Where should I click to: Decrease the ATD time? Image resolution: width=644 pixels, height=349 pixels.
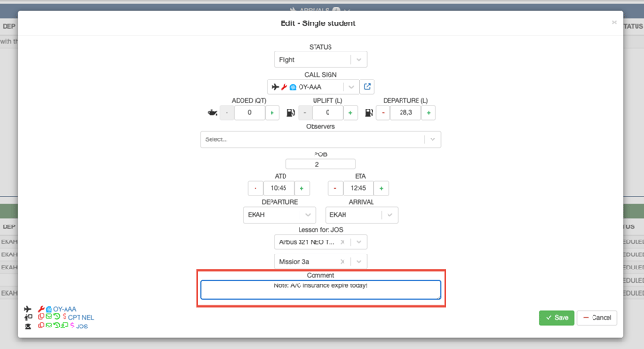pyautogui.click(x=256, y=188)
